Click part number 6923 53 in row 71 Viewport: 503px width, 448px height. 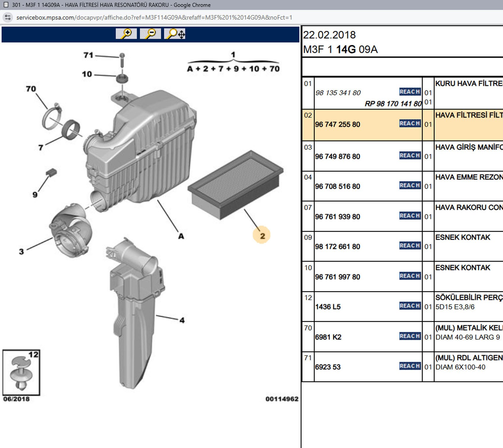pyautogui.click(x=328, y=367)
